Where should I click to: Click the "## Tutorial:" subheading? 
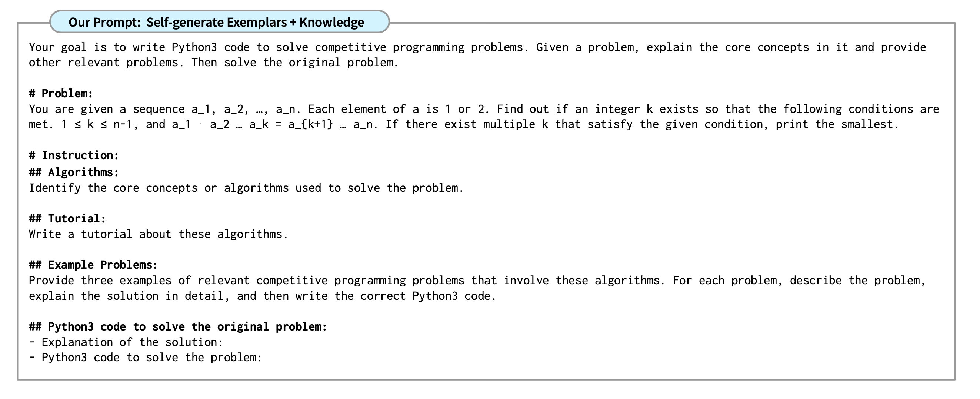67,219
